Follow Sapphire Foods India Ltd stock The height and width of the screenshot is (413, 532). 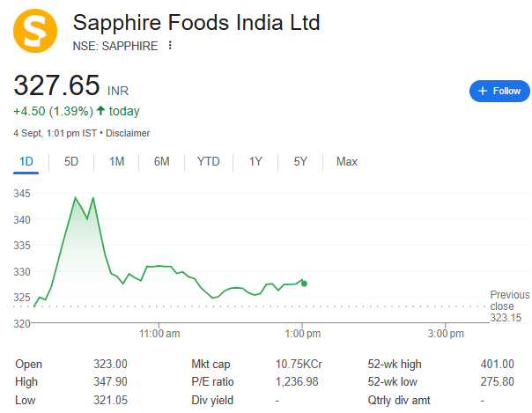(499, 91)
